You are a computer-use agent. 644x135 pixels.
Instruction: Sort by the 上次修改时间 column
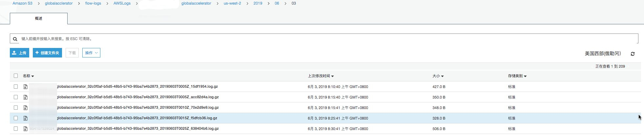(x=321, y=76)
